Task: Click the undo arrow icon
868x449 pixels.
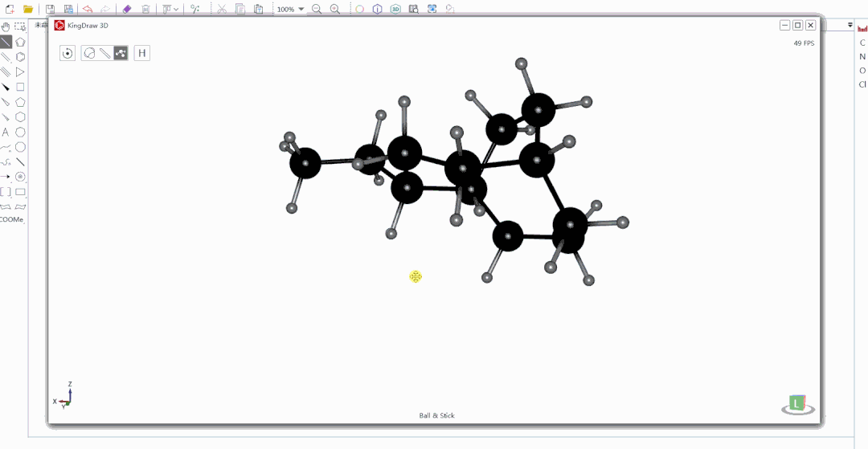Action: [x=87, y=10]
